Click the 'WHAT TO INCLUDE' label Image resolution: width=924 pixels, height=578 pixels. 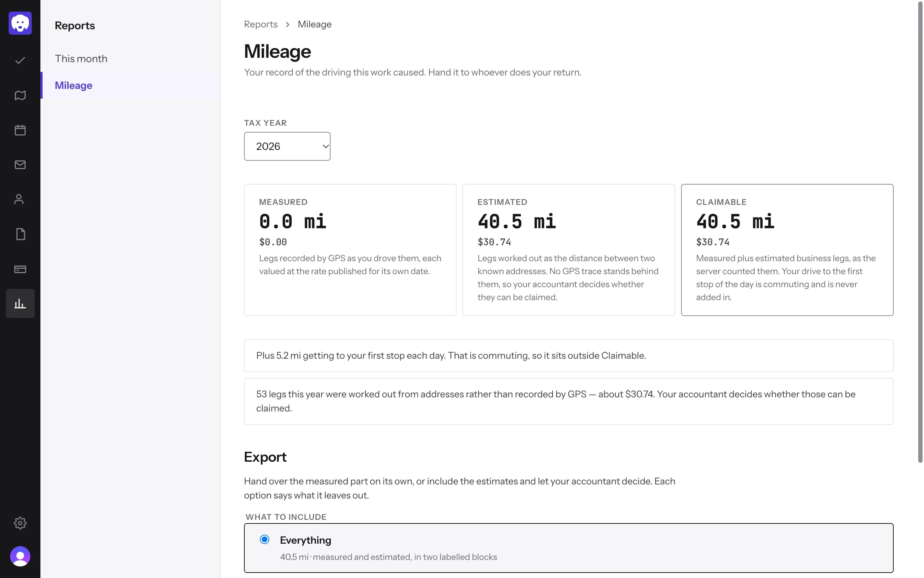point(286,517)
